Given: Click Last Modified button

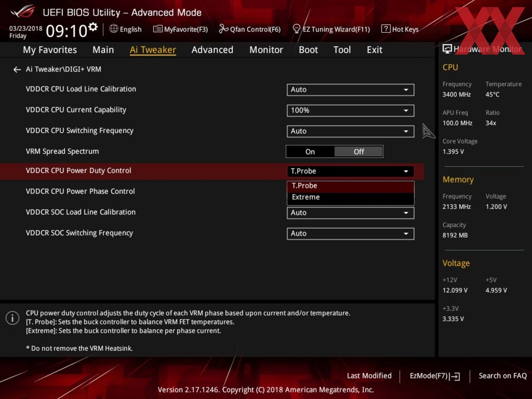Looking at the screenshot, I should (x=369, y=376).
